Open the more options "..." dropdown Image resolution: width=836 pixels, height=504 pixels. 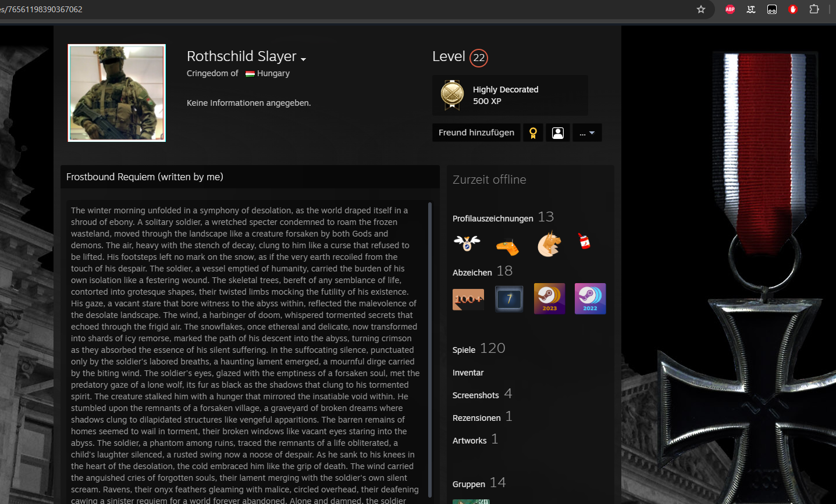586,133
